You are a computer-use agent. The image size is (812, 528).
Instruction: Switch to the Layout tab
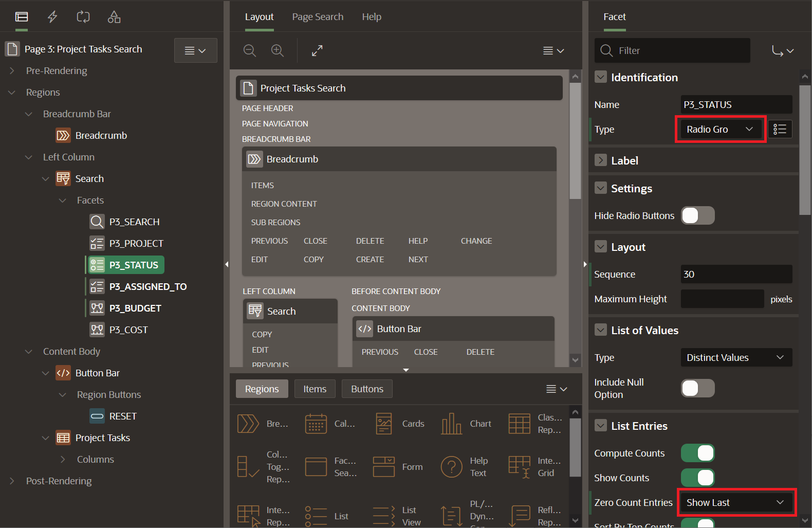(x=259, y=17)
